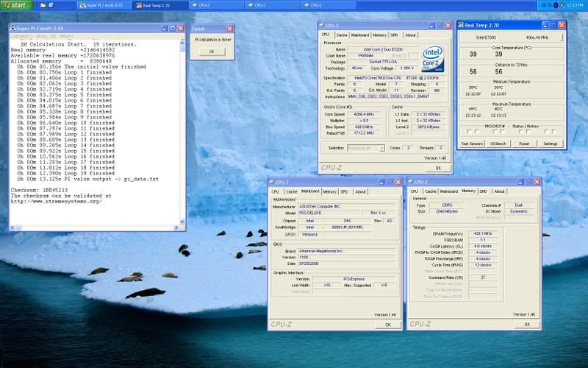This screenshot has height=368, width=588.
Task: Minimize the Real Temp 2.70 window
Action: point(545,25)
